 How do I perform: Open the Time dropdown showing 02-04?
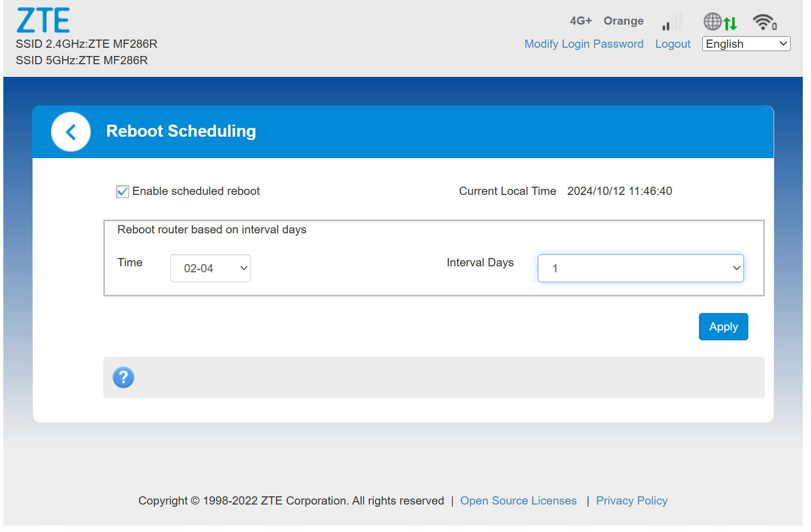[210, 268]
